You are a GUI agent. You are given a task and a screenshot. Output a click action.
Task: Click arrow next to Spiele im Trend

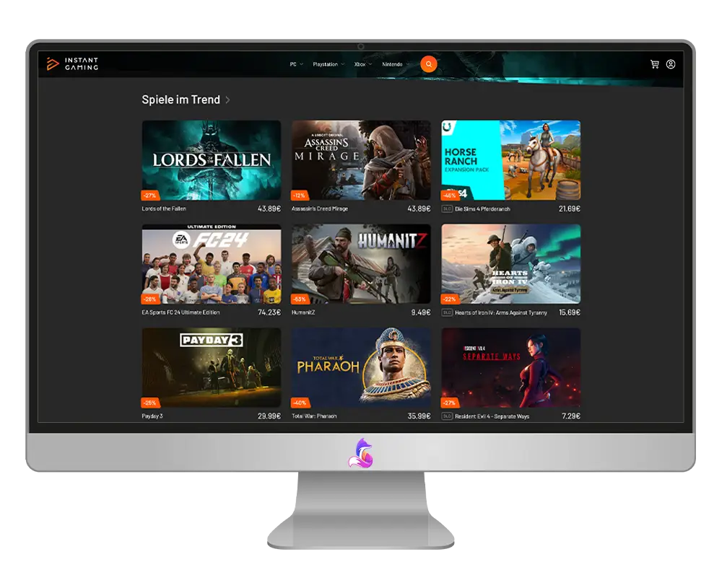pos(227,100)
